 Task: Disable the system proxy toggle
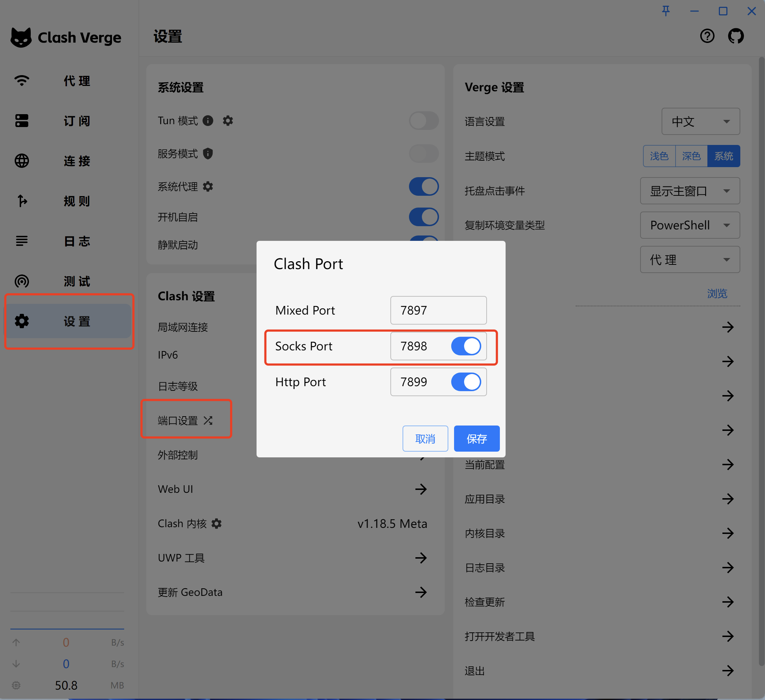click(424, 186)
